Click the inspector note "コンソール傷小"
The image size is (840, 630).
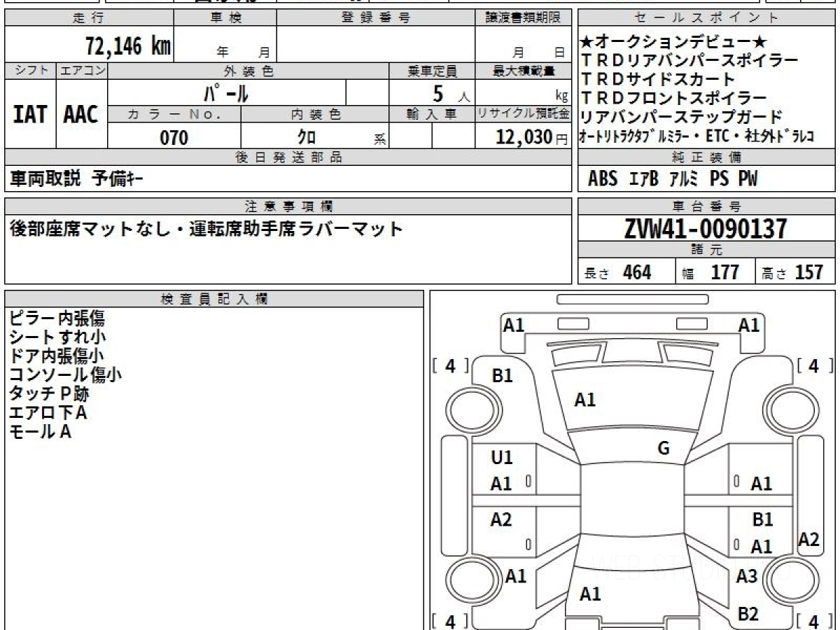65,375
